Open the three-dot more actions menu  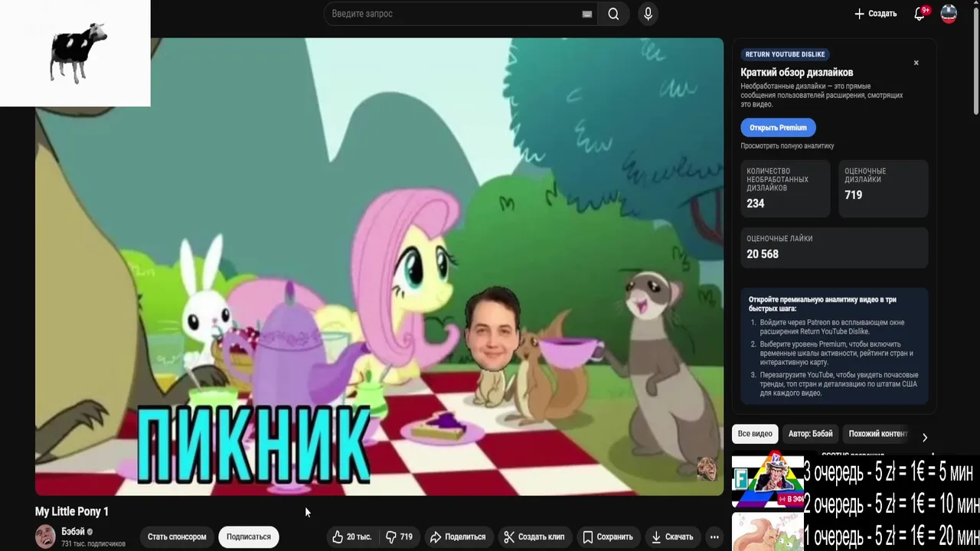tap(714, 537)
